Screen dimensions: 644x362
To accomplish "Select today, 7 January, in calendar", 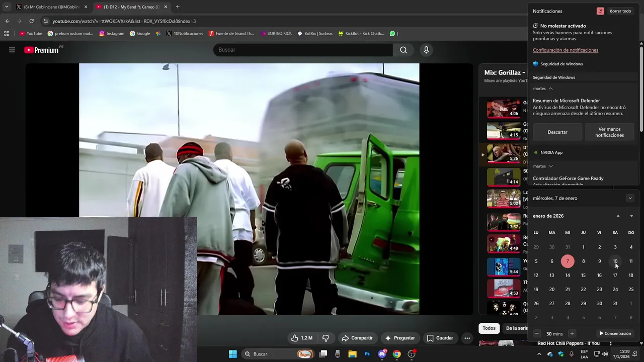I will point(568,261).
